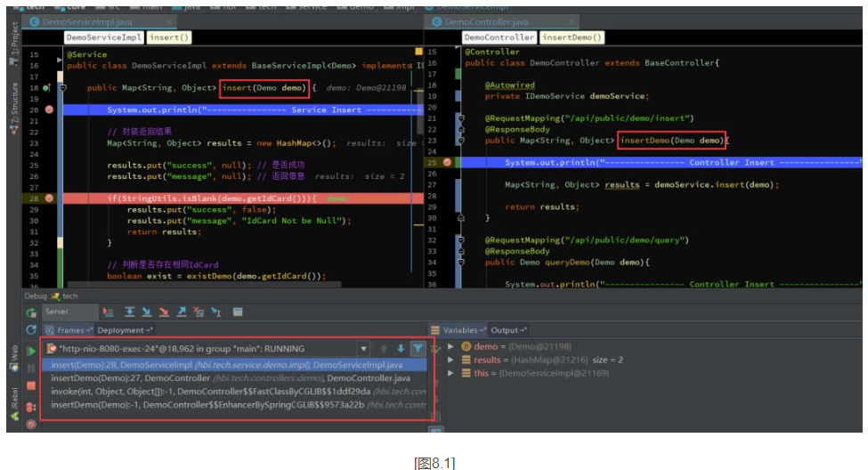868x470 pixels.
Task: Click insertDemo() breadcrumb in right editor
Action: 572,37
